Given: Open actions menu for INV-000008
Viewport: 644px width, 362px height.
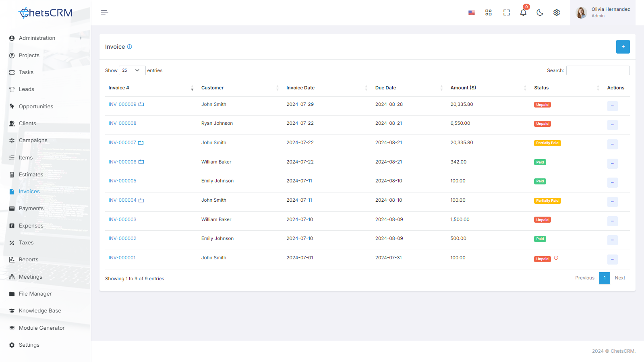Looking at the screenshot, I should pyautogui.click(x=613, y=125).
